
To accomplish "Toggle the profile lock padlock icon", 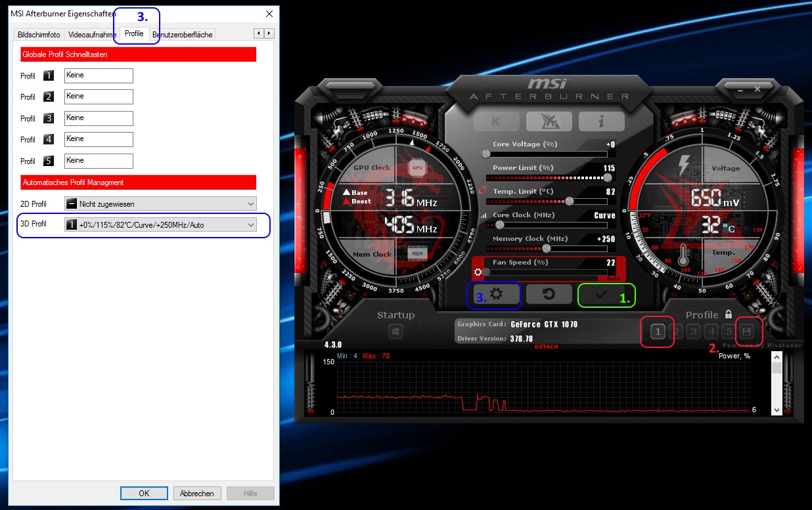I will click(x=728, y=314).
